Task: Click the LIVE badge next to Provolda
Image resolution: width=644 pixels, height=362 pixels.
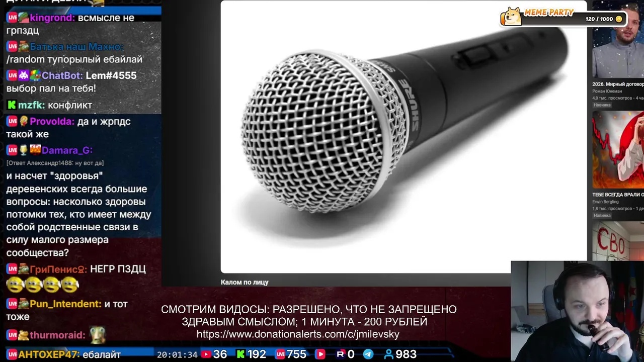Action: (12, 122)
